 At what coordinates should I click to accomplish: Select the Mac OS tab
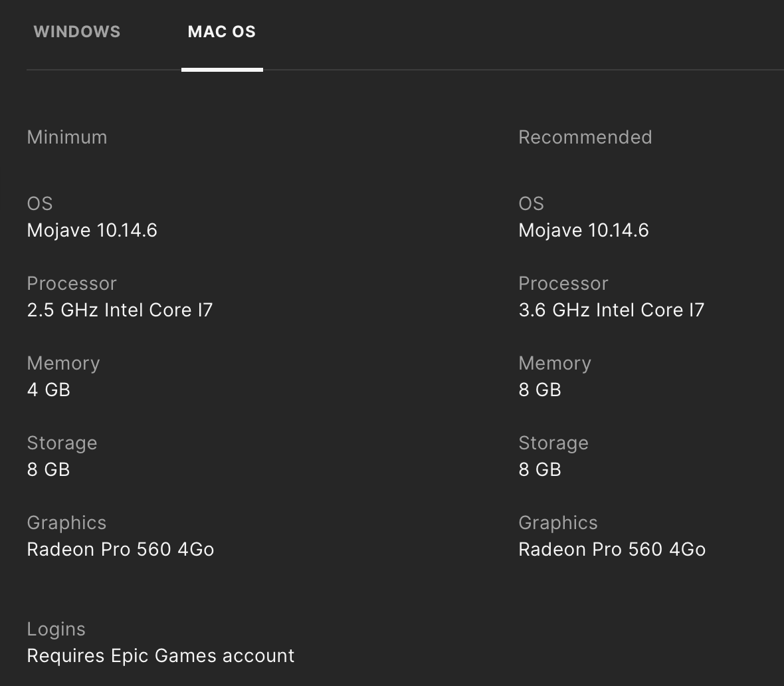(x=222, y=32)
